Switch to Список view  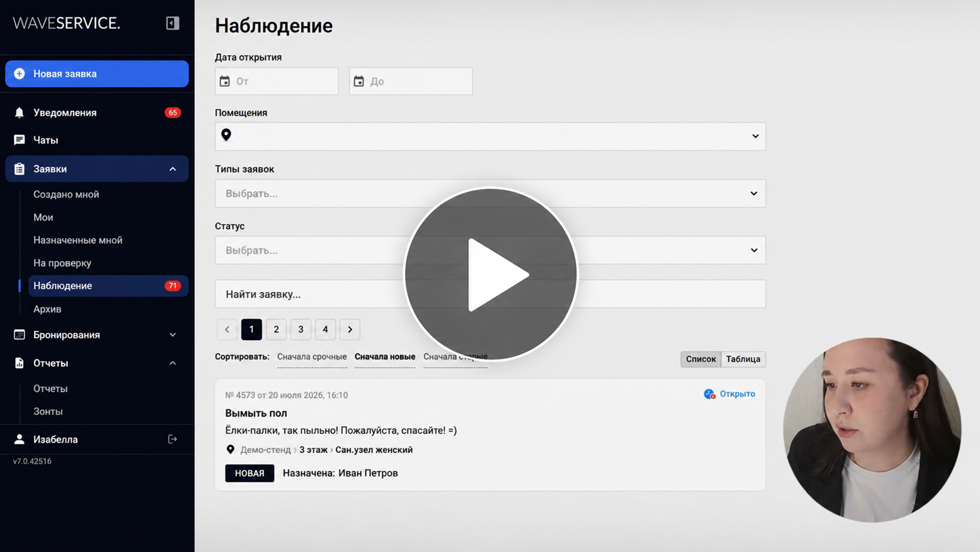click(701, 359)
